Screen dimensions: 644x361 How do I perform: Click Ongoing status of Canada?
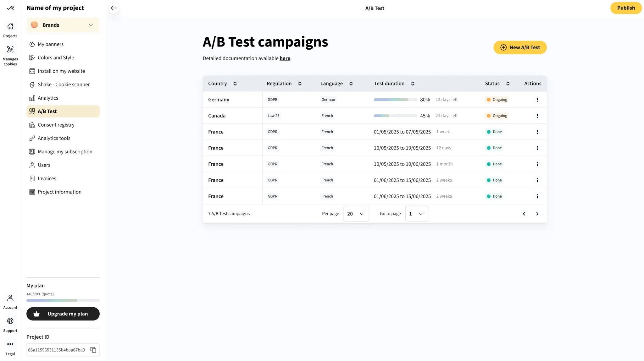click(x=497, y=116)
